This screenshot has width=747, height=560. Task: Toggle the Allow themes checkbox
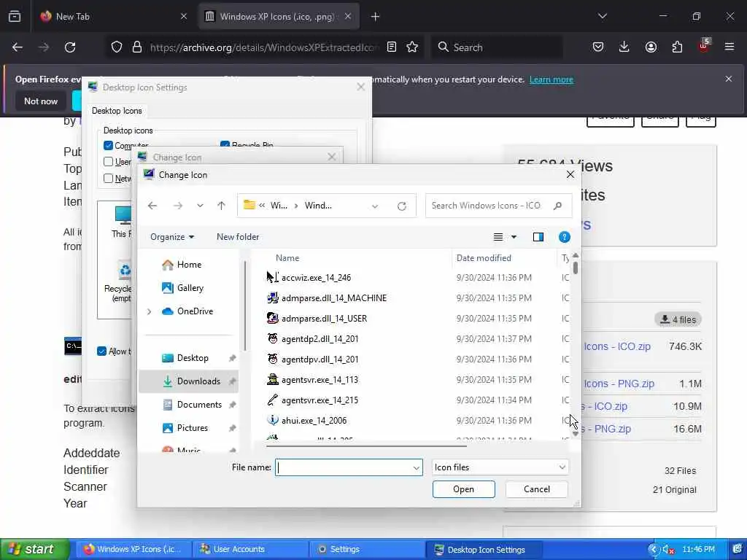click(101, 351)
